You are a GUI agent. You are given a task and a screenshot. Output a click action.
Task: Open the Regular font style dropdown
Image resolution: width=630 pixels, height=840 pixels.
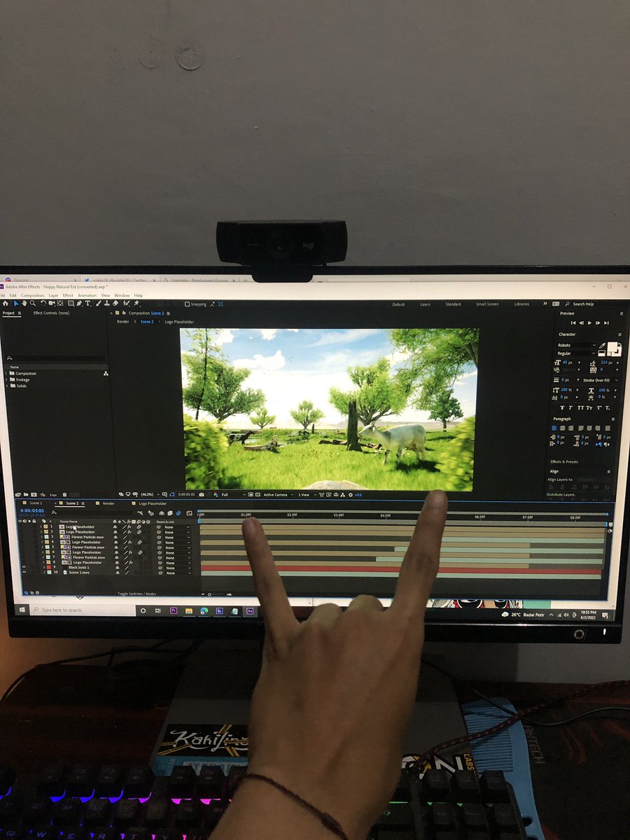click(x=577, y=353)
